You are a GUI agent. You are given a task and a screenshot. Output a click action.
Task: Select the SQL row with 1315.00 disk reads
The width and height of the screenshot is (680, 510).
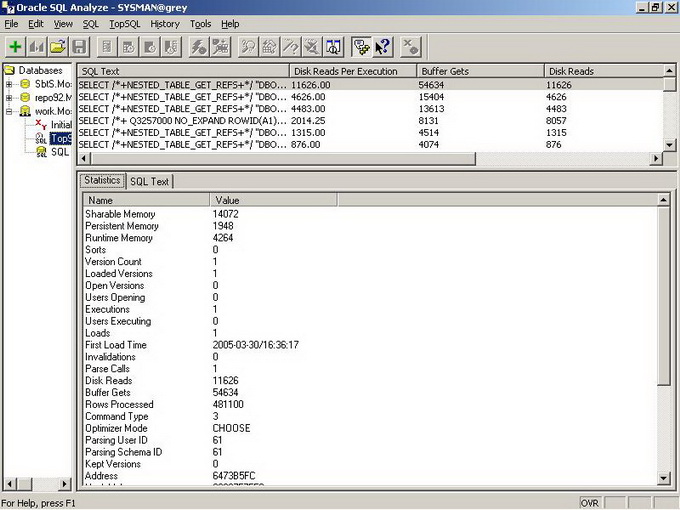tap(371, 133)
